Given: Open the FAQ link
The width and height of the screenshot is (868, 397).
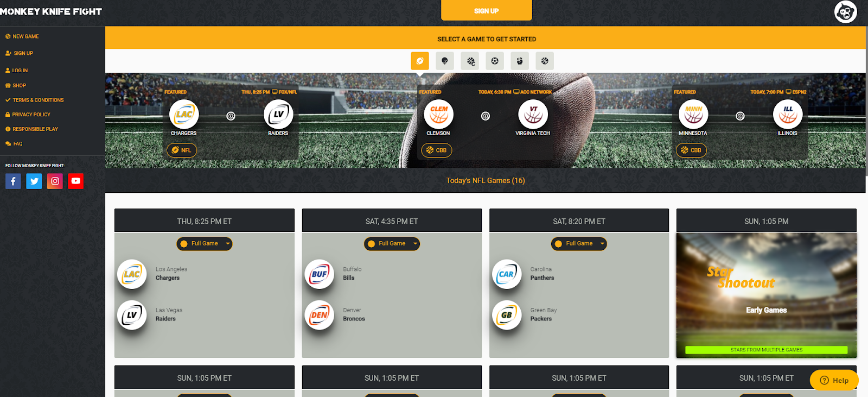Looking at the screenshot, I should tap(14, 144).
